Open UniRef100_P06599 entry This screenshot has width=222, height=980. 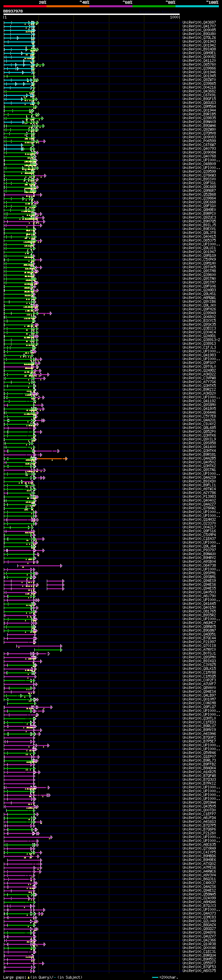tap(199, 141)
